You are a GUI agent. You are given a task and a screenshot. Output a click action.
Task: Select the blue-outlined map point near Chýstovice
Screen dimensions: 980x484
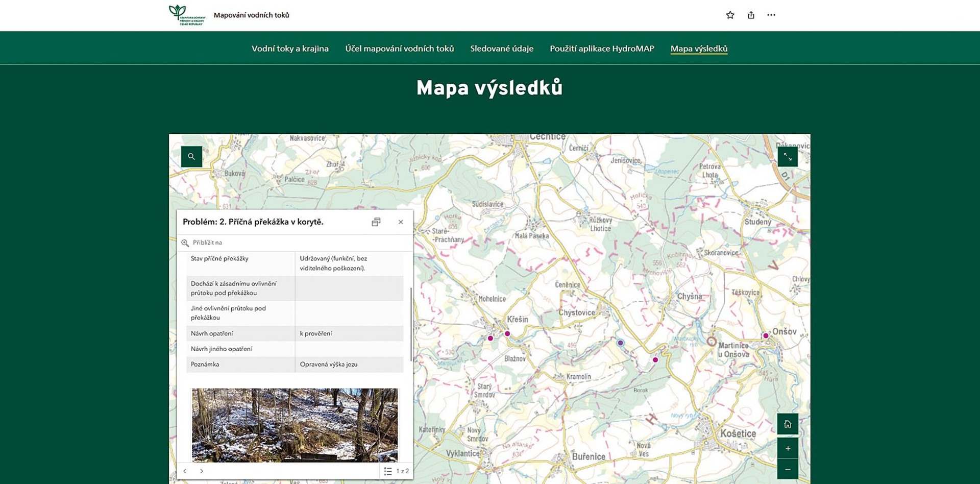620,343
